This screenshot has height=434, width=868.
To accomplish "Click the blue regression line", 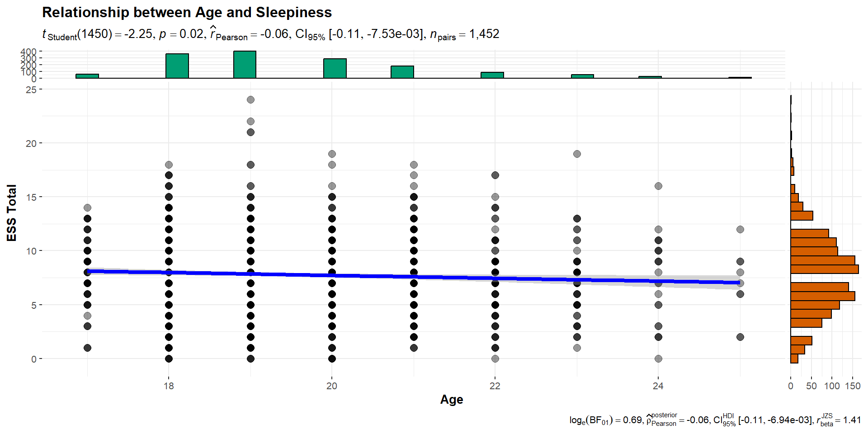I will [413, 276].
